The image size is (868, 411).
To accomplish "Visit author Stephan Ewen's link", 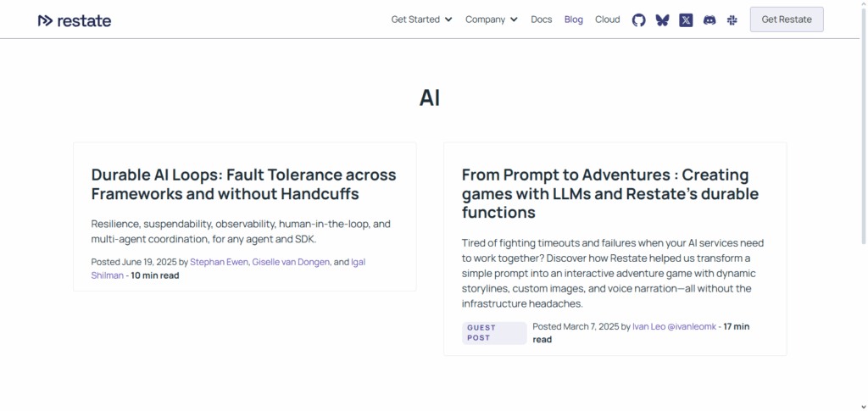I will (220, 262).
